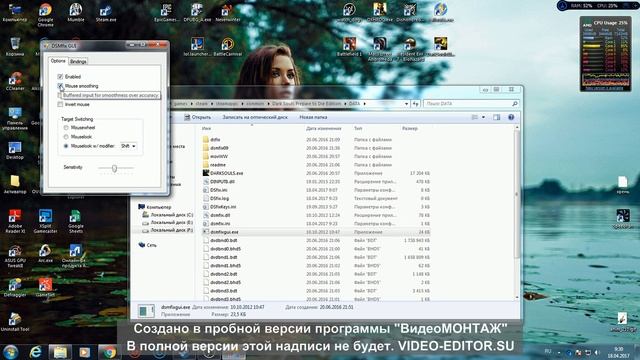The image size is (640, 360).
Task: Select the Mouselook w/ modifier radio button
Action: pyautogui.click(x=66, y=146)
